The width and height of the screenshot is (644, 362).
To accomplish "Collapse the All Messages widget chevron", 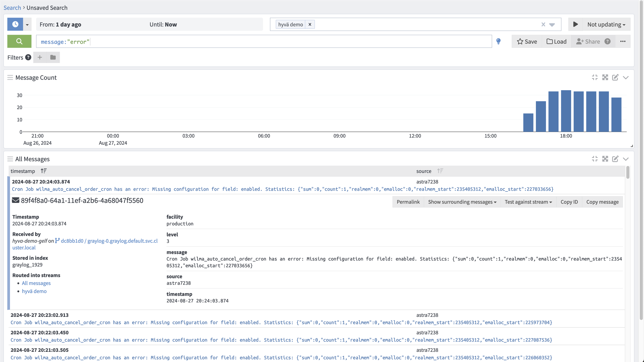I will [626, 159].
